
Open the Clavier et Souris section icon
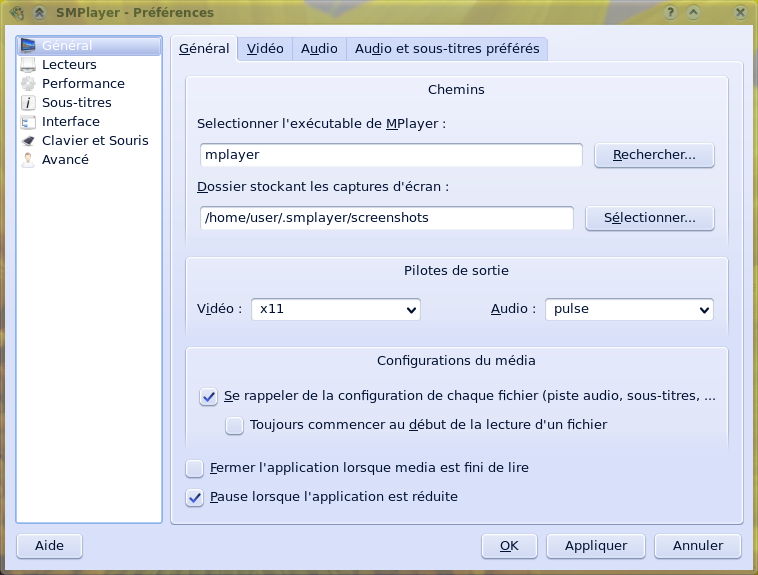28,141
